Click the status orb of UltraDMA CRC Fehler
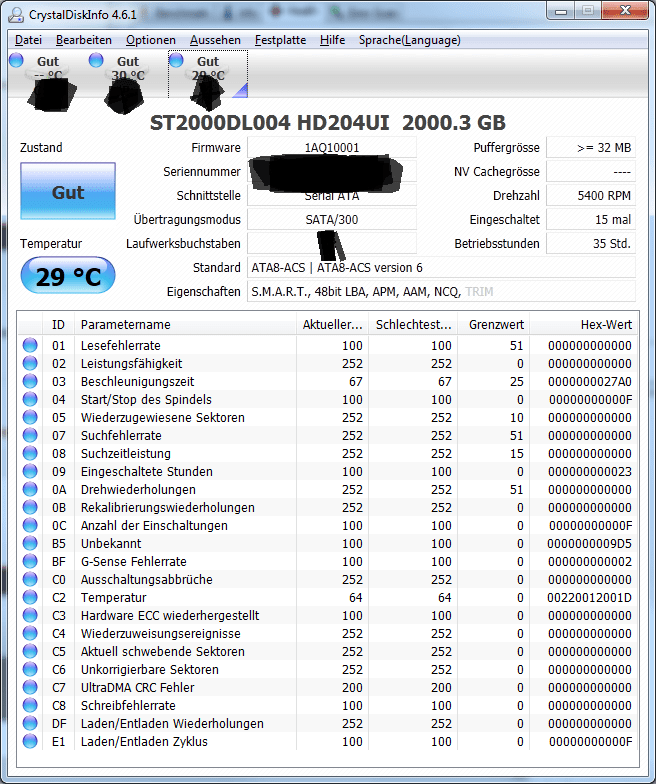 (x=30, y=687)
